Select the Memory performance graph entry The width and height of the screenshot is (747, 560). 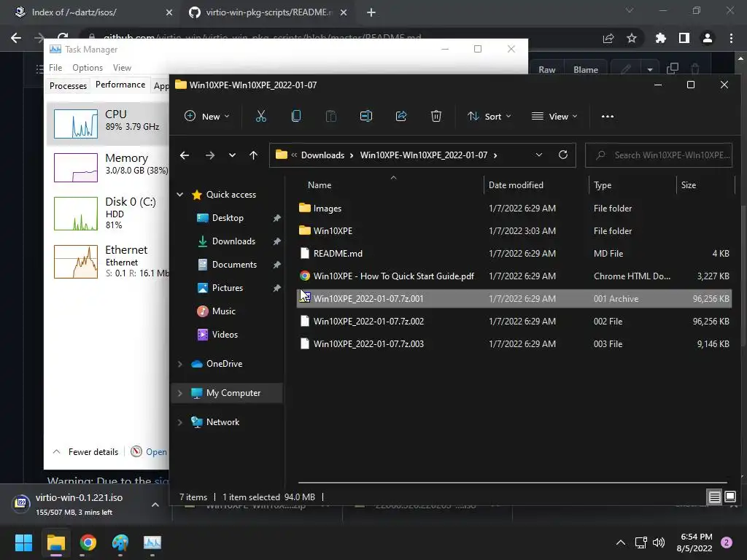coord(109,167)
